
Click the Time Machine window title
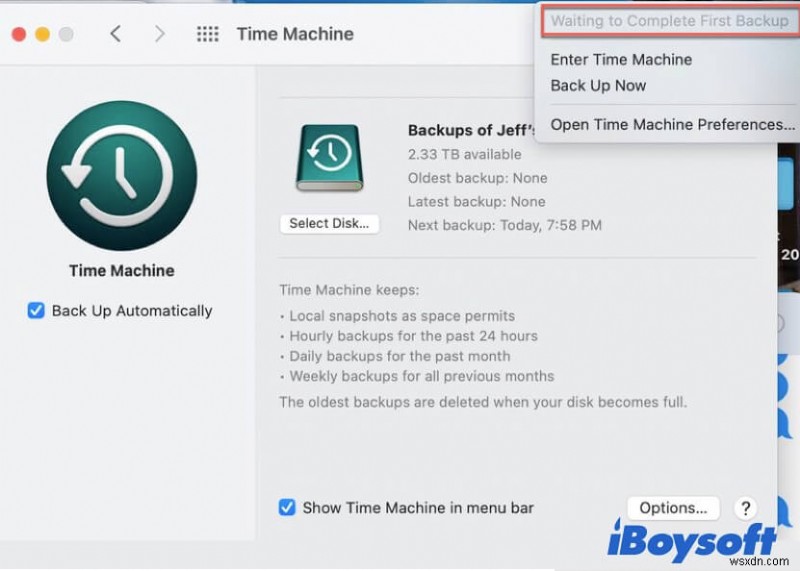tap(295, 34)
